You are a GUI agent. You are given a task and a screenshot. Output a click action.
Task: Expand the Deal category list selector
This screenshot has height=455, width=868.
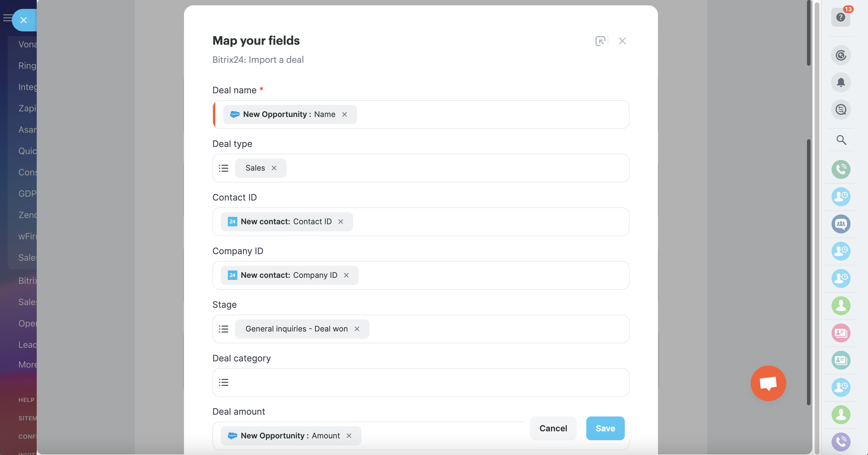point(224,382)
